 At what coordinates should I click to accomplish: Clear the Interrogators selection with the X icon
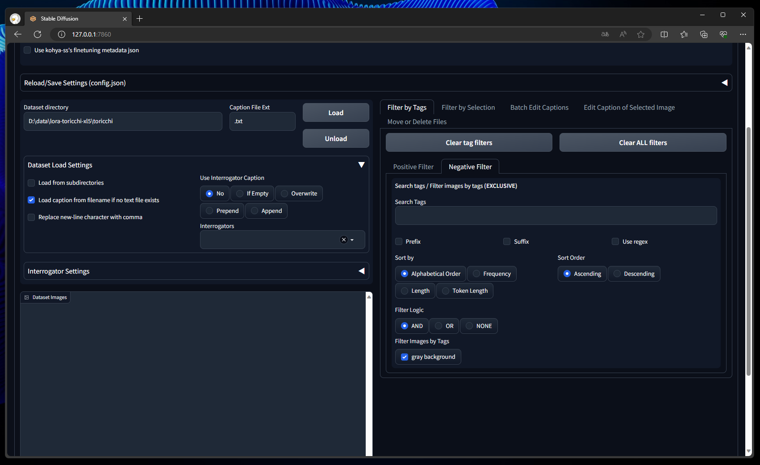coord(343,240)
